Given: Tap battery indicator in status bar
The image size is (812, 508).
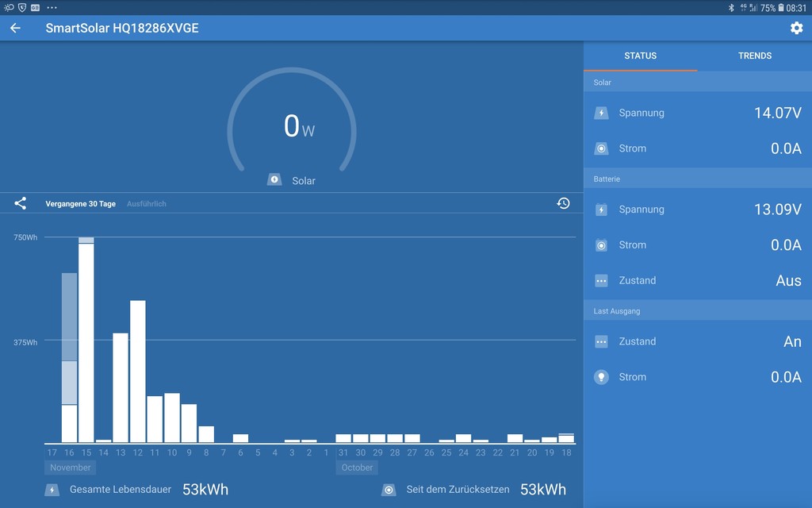Looking at the screenshot, I should [781, 8].
